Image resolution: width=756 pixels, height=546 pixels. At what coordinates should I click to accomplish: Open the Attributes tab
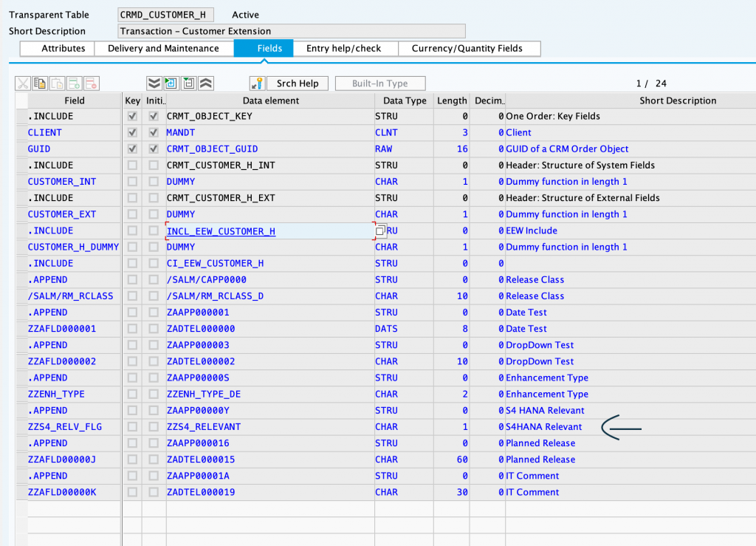57,48
